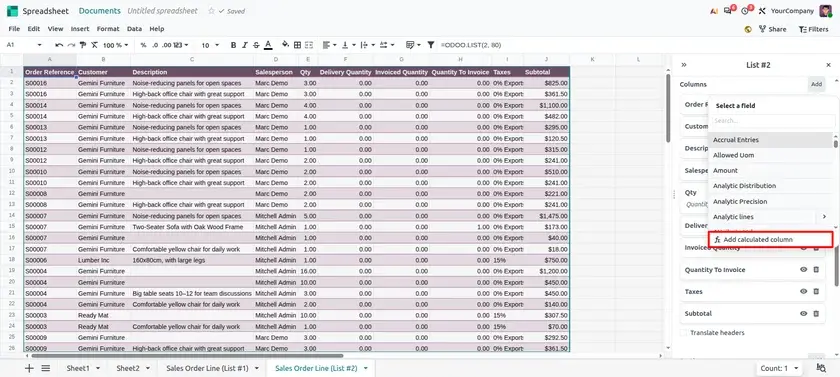Image resolution: width=840 pixels, height=377 pixels.
Task: Clear formatting with the toolbar icon
Action: pyautogui.click(x=94, y=45)
